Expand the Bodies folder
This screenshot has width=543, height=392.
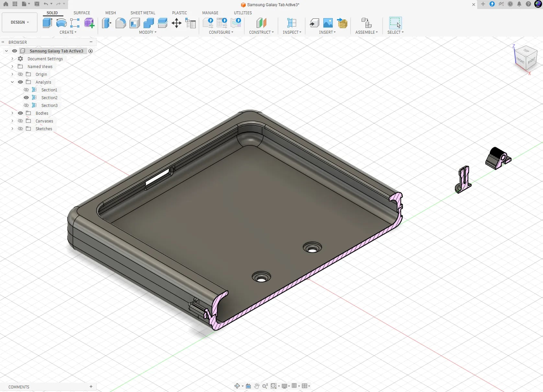12,113
